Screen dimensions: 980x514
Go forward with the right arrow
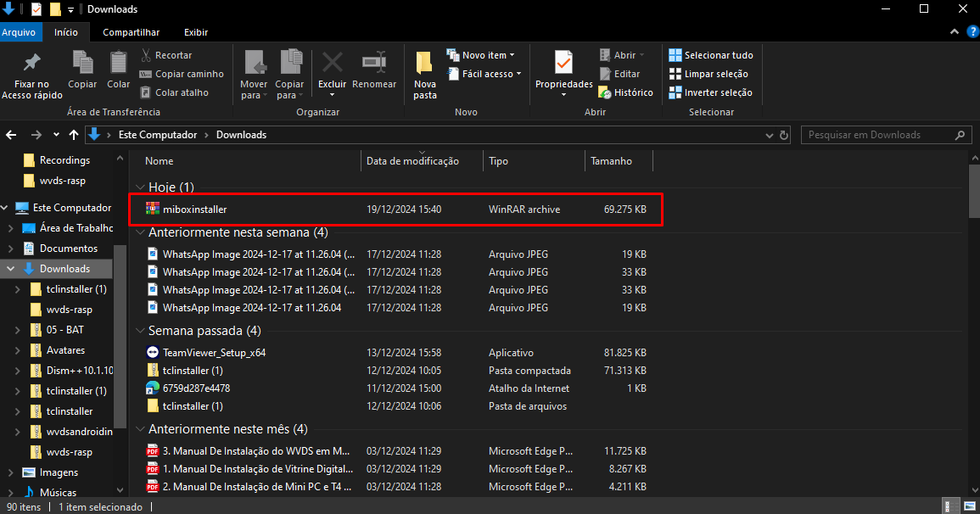[36, 135]
